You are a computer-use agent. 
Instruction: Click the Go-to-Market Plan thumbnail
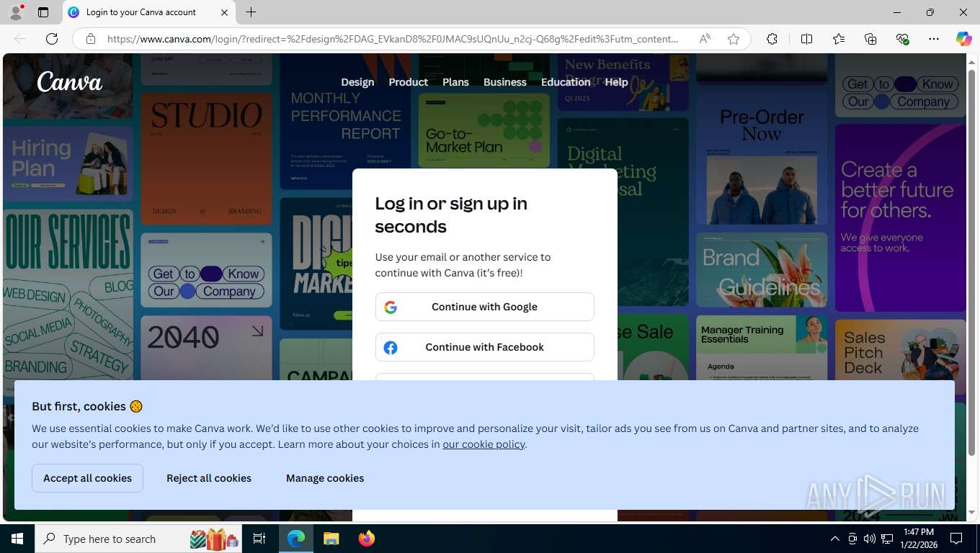pyautogui.click(x=484, y=130)
